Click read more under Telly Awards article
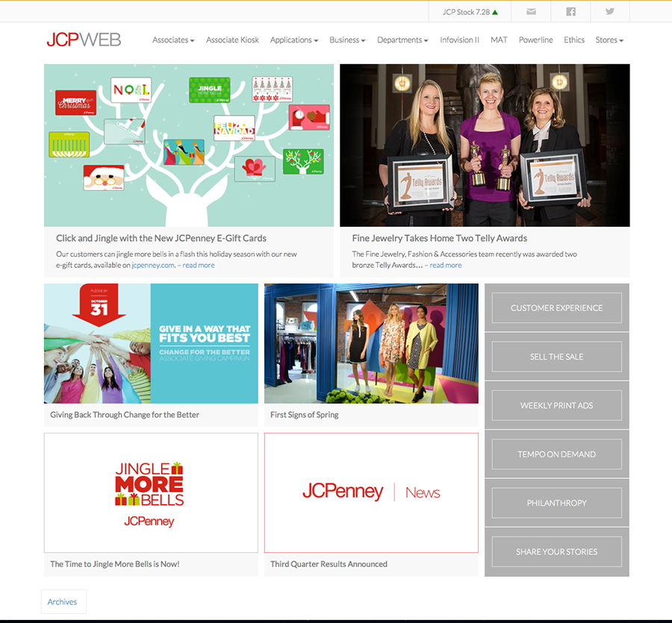 tap(446, 265)
